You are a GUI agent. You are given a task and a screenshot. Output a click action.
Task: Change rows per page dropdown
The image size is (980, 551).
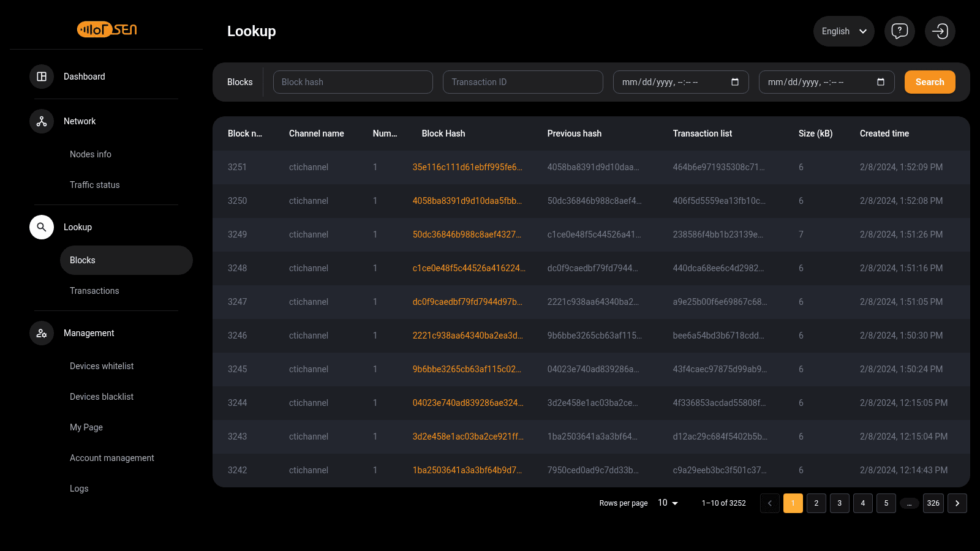tap(668, 503)
